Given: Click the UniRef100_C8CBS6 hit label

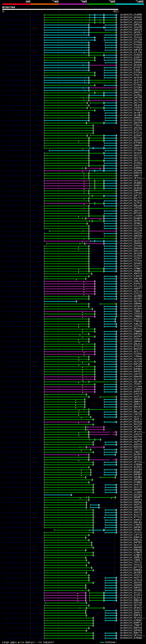Looking at the screenshot, I should (x=131, y=108).
